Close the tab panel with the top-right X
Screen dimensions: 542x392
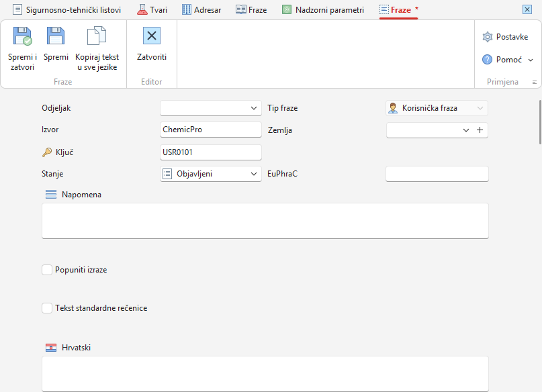pos(527,9)
